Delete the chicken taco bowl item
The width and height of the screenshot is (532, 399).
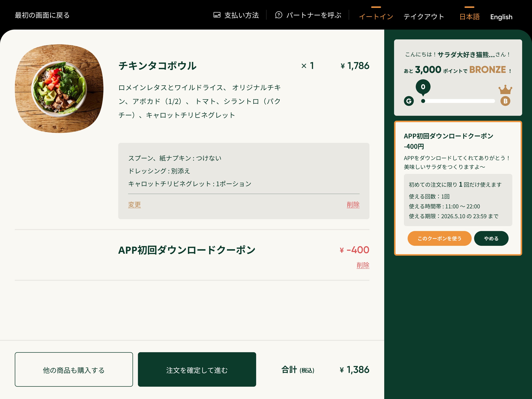[x=353, y=204]
